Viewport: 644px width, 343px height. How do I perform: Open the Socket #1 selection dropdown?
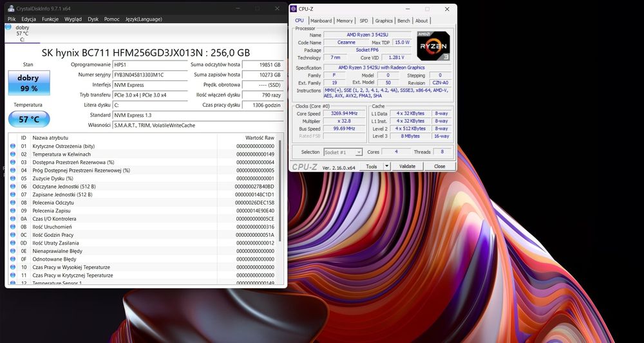point(343,153)
